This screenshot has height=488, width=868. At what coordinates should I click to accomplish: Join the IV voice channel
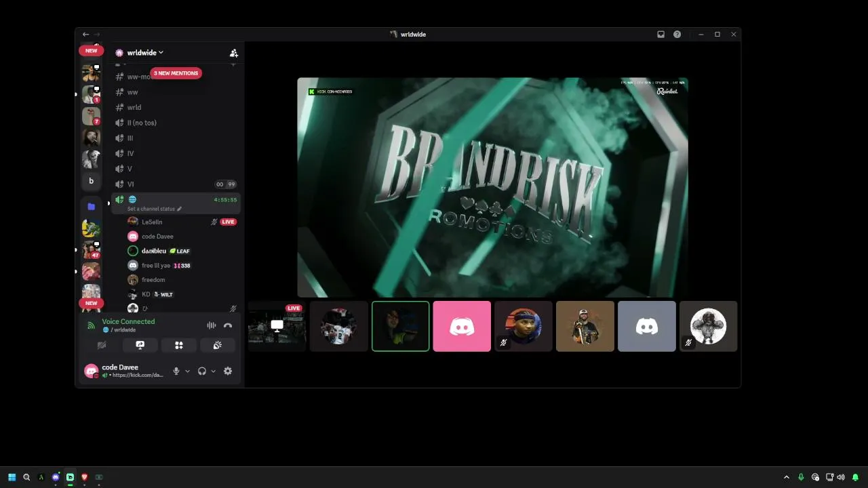pyautogui.click(x=176, y=153)
